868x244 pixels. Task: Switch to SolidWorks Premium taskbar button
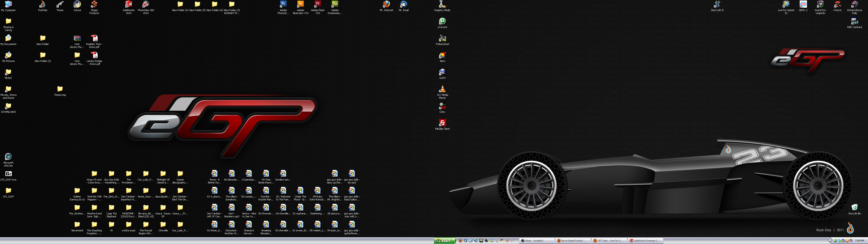[x=645, y=241]
